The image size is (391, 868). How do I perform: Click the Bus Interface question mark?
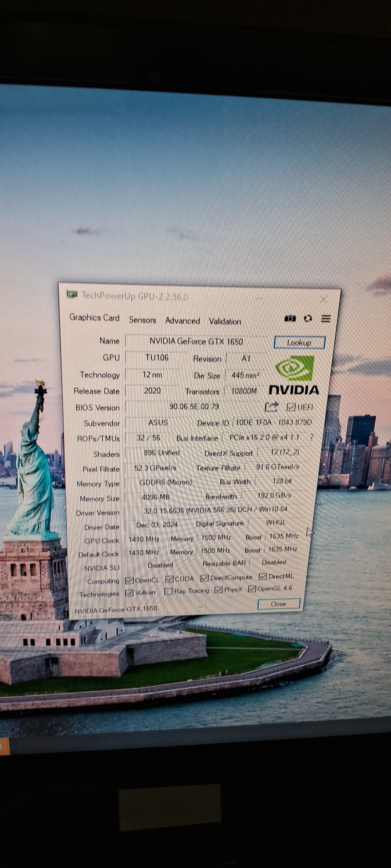tap(312, 437)
